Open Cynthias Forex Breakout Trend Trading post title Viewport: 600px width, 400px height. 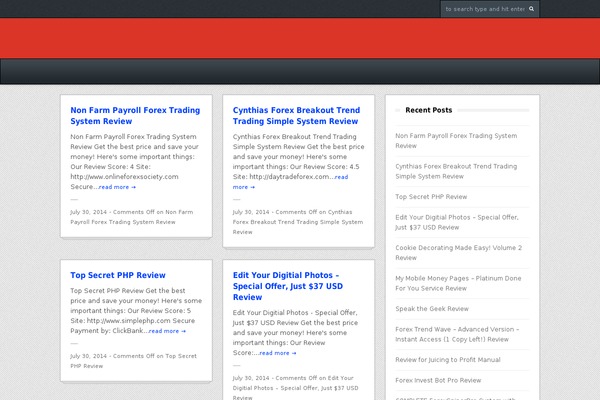pos(296,116)
